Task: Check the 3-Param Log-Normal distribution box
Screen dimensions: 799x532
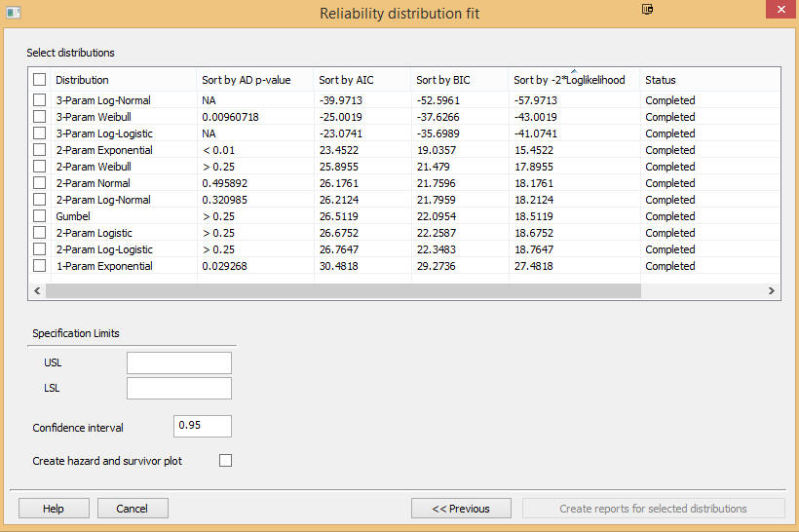Action: [40, 100]
